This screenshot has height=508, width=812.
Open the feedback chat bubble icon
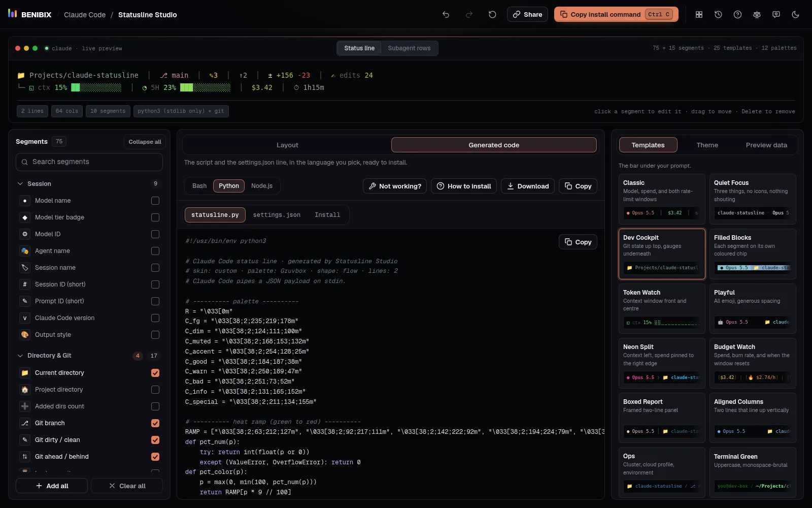click(776, 15)
